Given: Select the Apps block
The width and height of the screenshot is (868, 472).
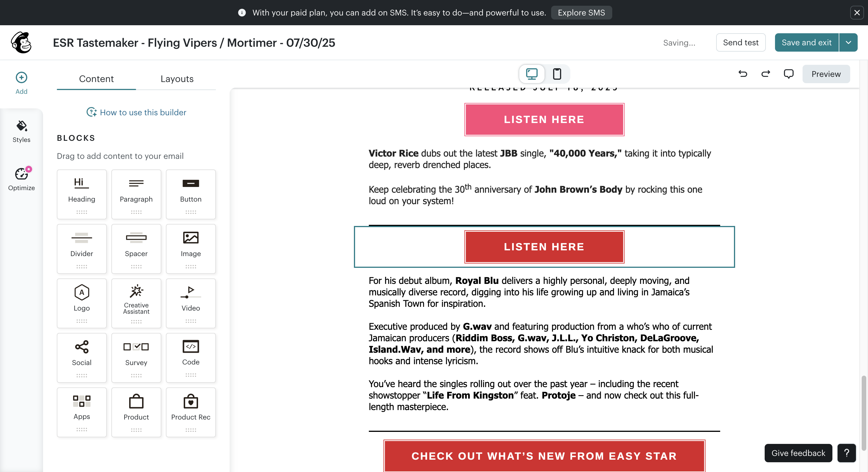Looking at the screenshot, I should (82, 412).
